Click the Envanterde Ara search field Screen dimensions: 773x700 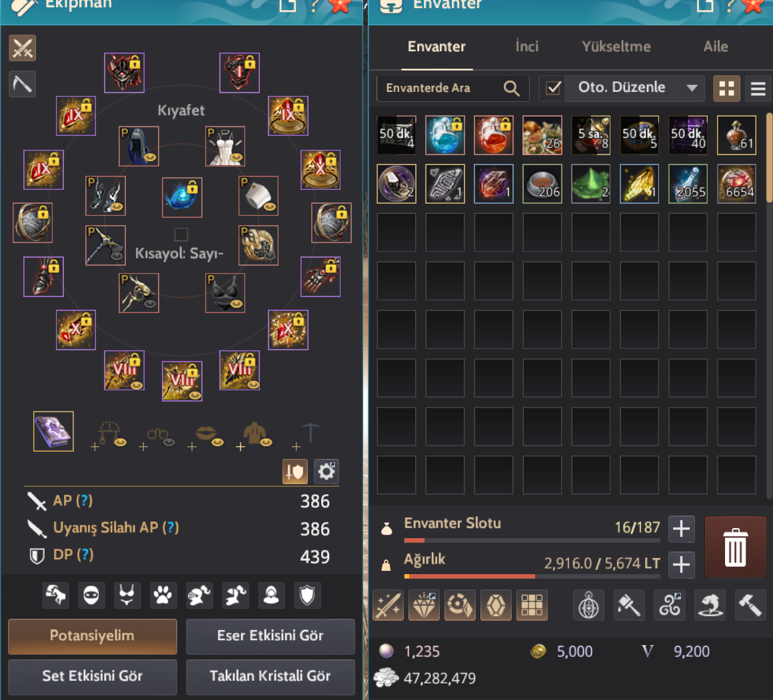tap(452, 89)
